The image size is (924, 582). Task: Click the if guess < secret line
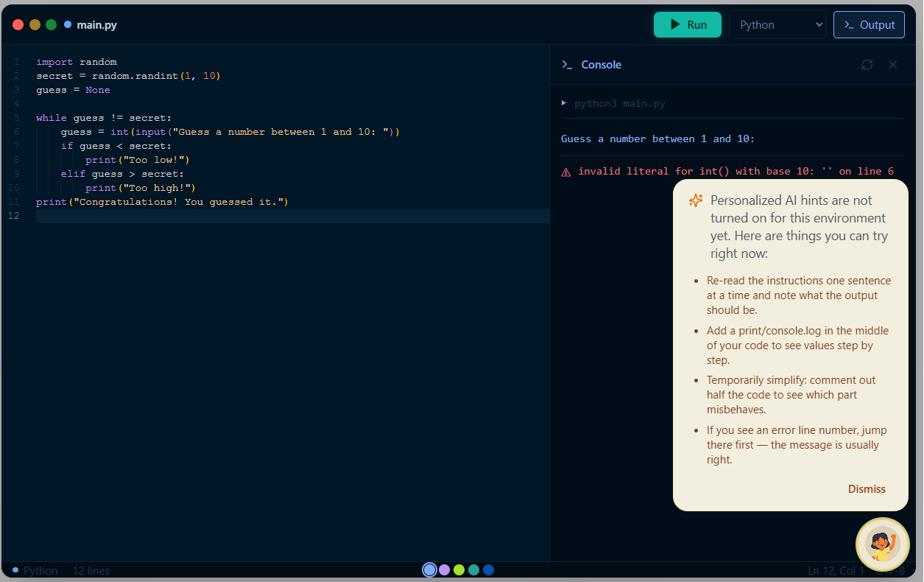tap(116, 146)
